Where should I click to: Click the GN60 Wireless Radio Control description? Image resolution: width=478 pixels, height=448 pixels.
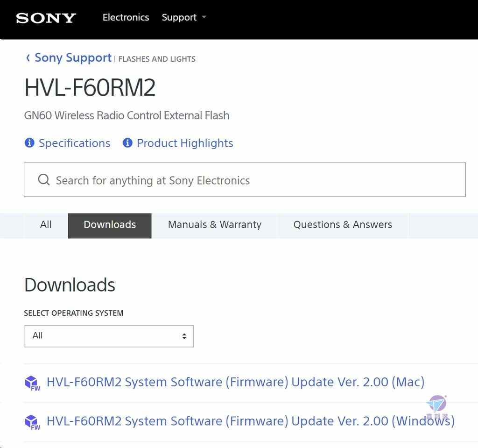click(x=127, y=115)
